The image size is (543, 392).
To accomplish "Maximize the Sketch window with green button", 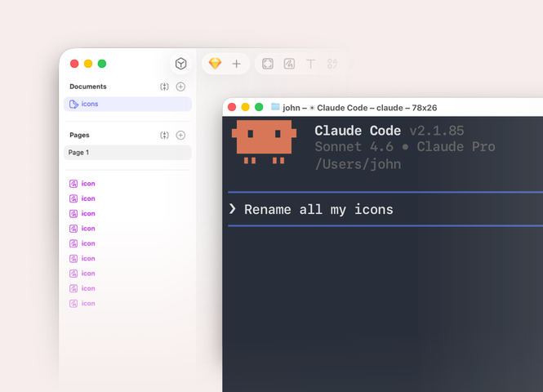I will point(102,64).
